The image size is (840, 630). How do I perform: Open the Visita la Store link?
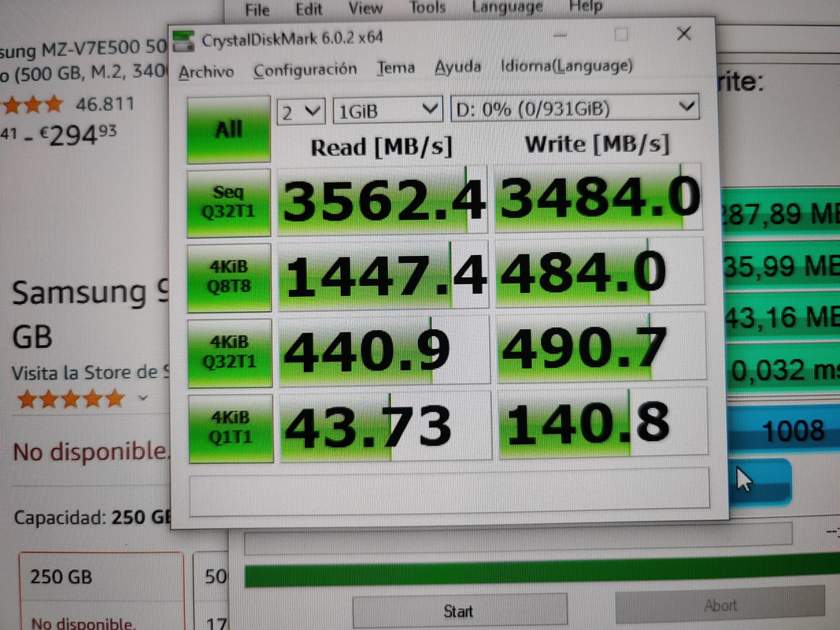(90, 372)
